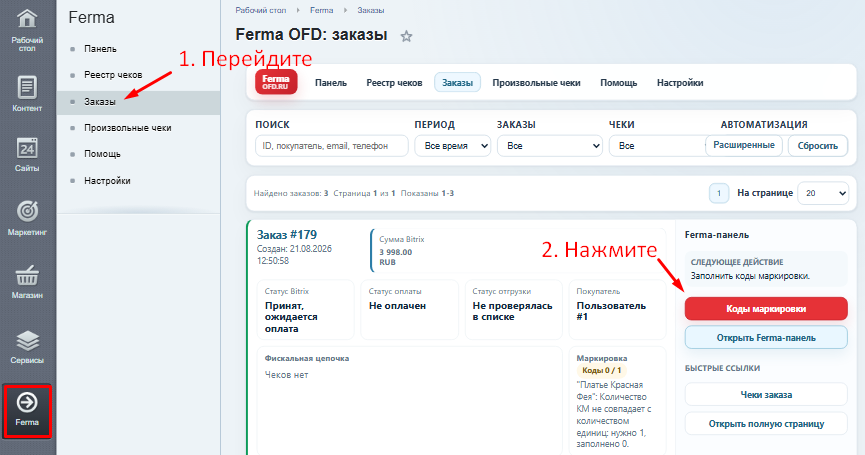Switch to the Настройки top tab

680,83
